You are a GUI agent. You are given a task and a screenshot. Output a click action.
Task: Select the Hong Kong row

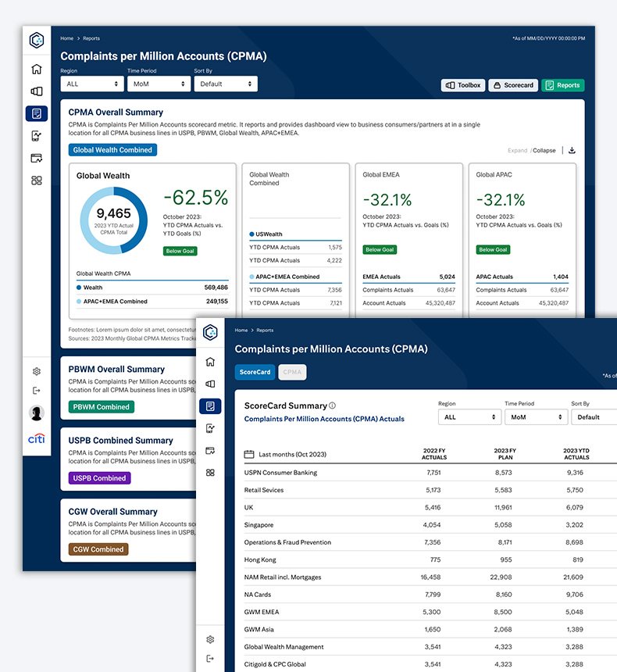[430, 559]
